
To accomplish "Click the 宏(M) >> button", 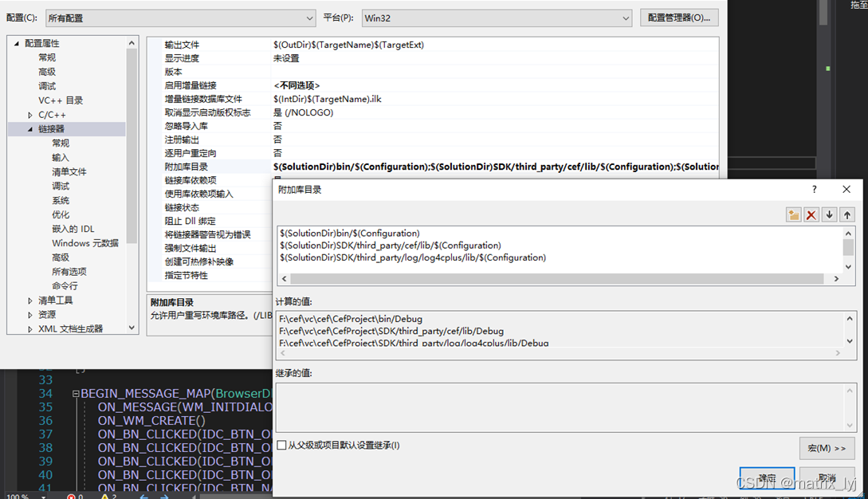I will click(x=827, y=448).
